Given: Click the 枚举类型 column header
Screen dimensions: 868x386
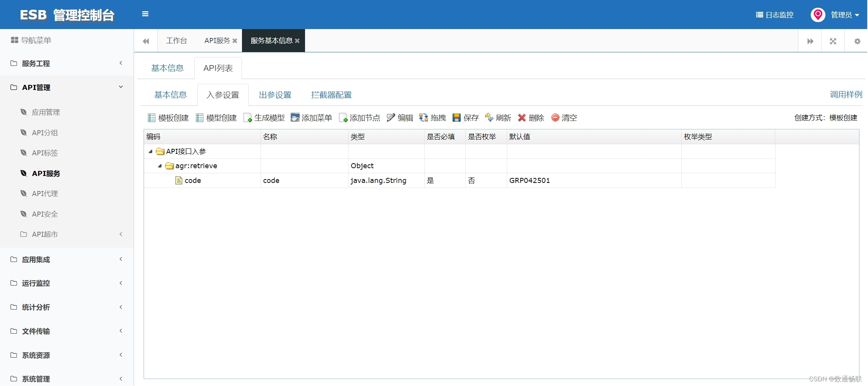Looking at the screenshot, I should tap(728, 137).
